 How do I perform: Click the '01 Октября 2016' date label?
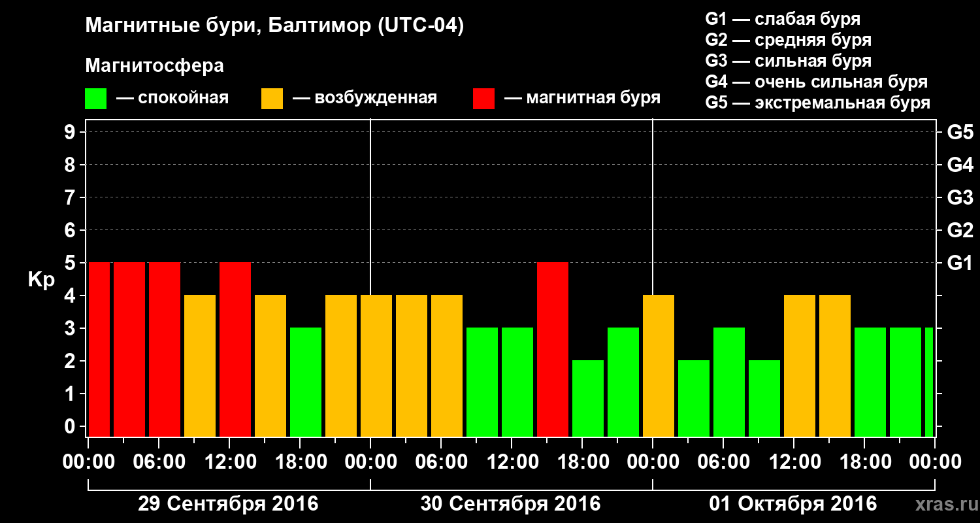click(x=793, y=504)
